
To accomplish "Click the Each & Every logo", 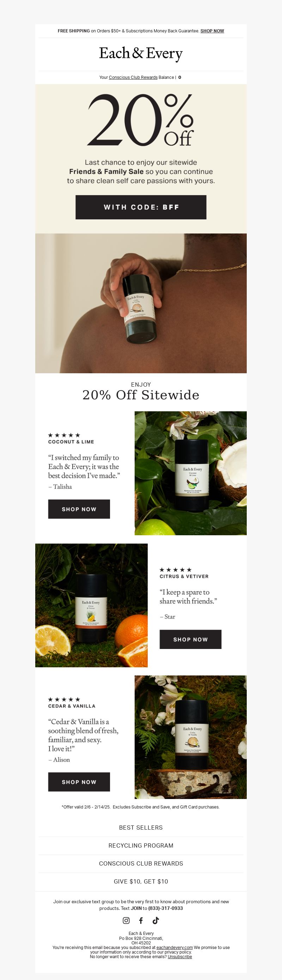I will click(141, 54).
